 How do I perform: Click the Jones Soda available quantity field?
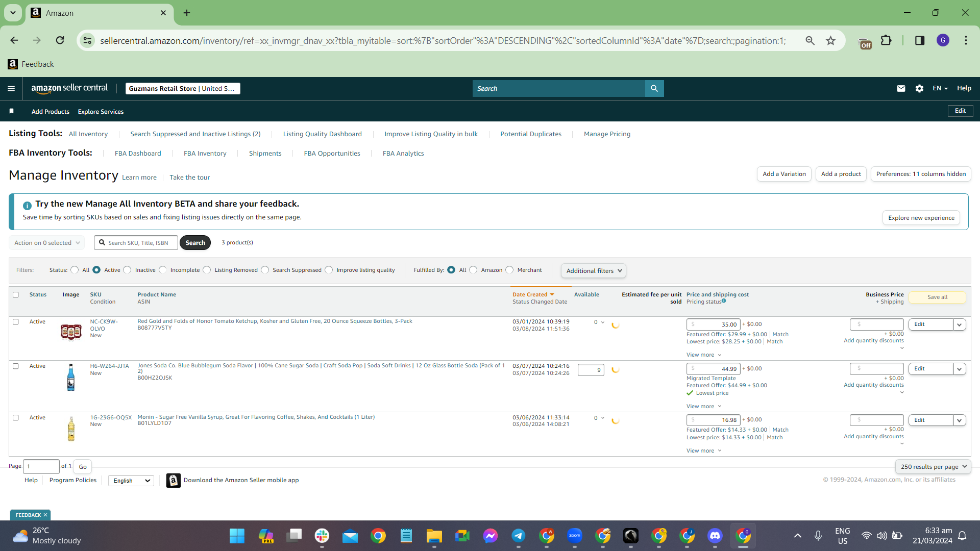tap(591, 370)
